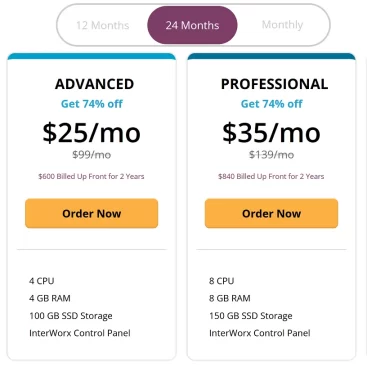This screenshot has width=367, height=367.
Task: Order the Professional plan now
Action: click(271, 213)
